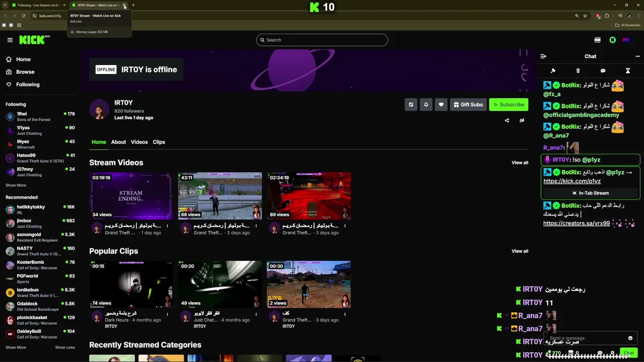Open chat three-dots options menu
The width and height of the screenshot is (644, 362).
coord(637,56)
